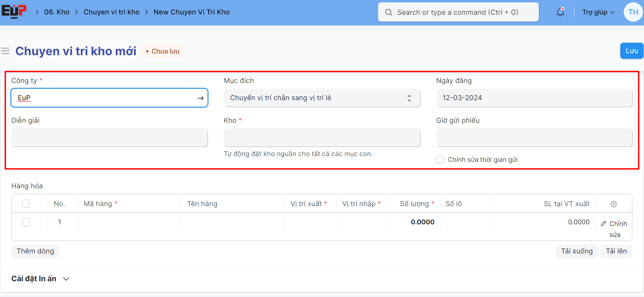Screen dimensions: 644x297
Task: Go to 06. Kho breadcrumb
Action: pyautogui.click(x=57, y=12)
